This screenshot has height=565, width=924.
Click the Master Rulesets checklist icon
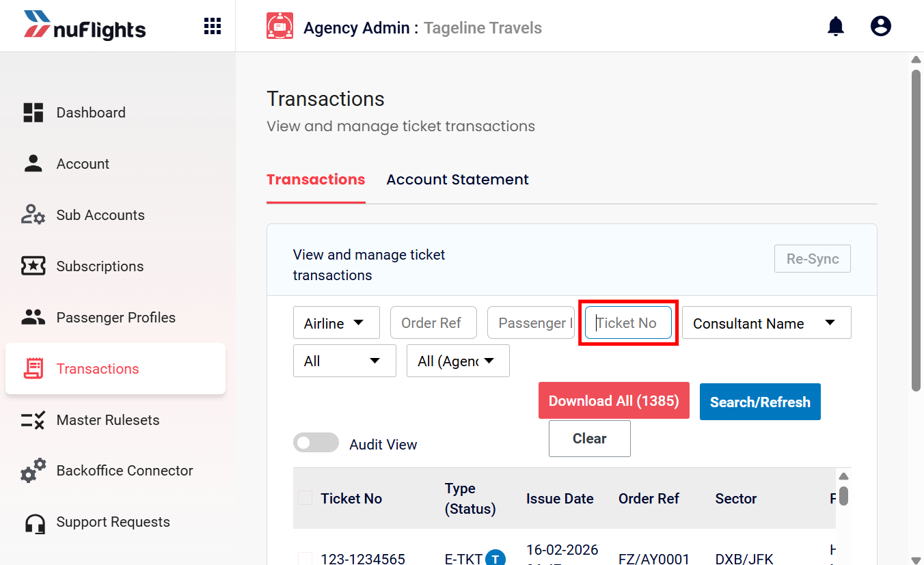coord(33,420)
